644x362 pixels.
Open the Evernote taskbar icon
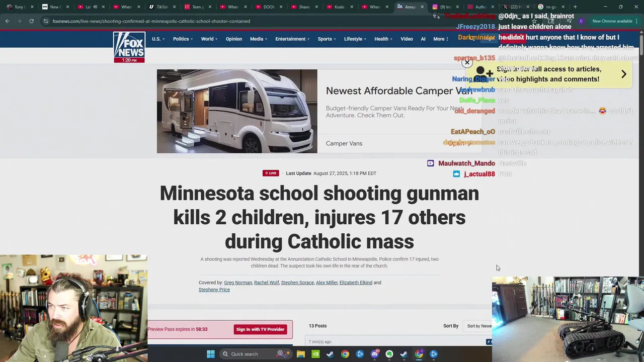pyautogui.click(x=389, y=354)
